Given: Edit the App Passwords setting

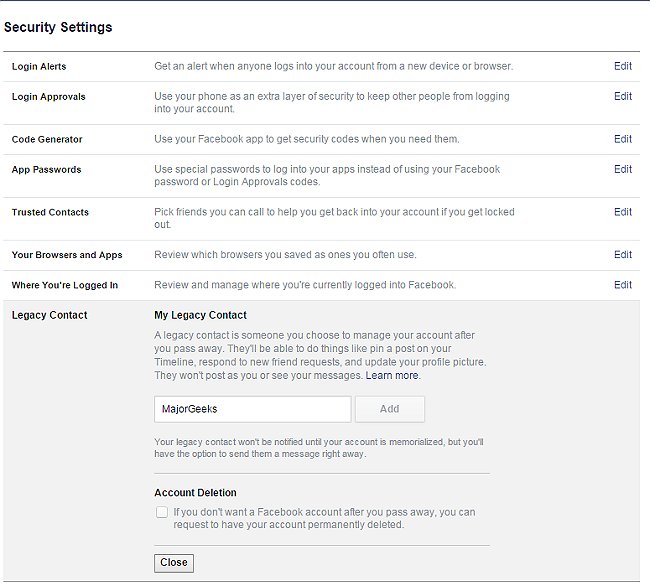Looking at the screenshot, I should click(x=622, y=169).
